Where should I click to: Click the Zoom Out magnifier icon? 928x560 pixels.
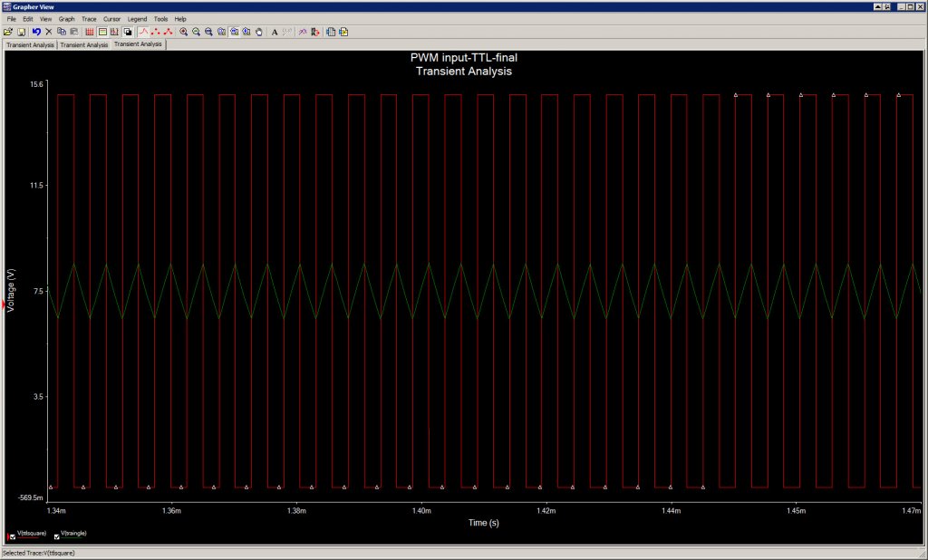tap(196, 32)
